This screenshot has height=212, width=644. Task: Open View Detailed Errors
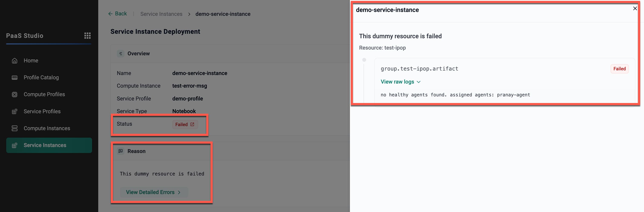pos(153,192)
